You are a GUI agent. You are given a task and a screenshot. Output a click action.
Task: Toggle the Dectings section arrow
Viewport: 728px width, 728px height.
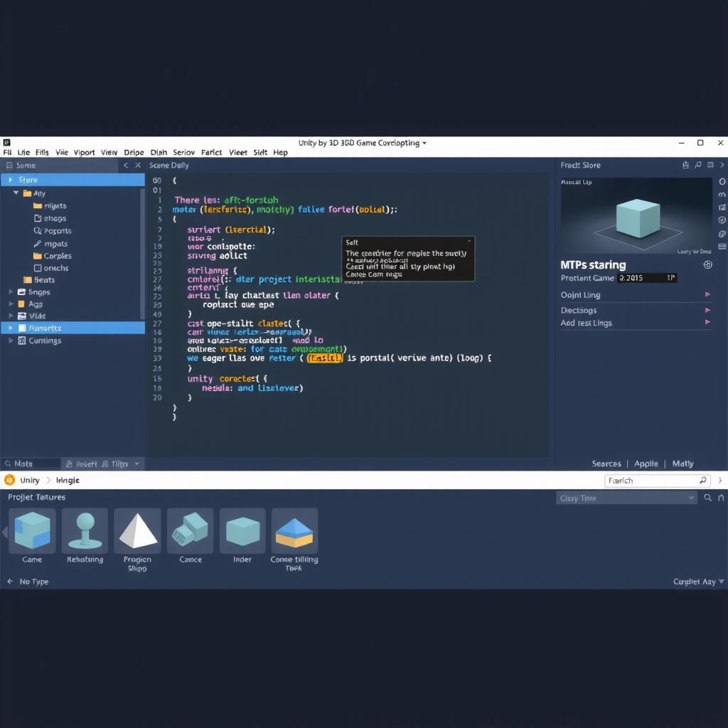pos(707,310)
